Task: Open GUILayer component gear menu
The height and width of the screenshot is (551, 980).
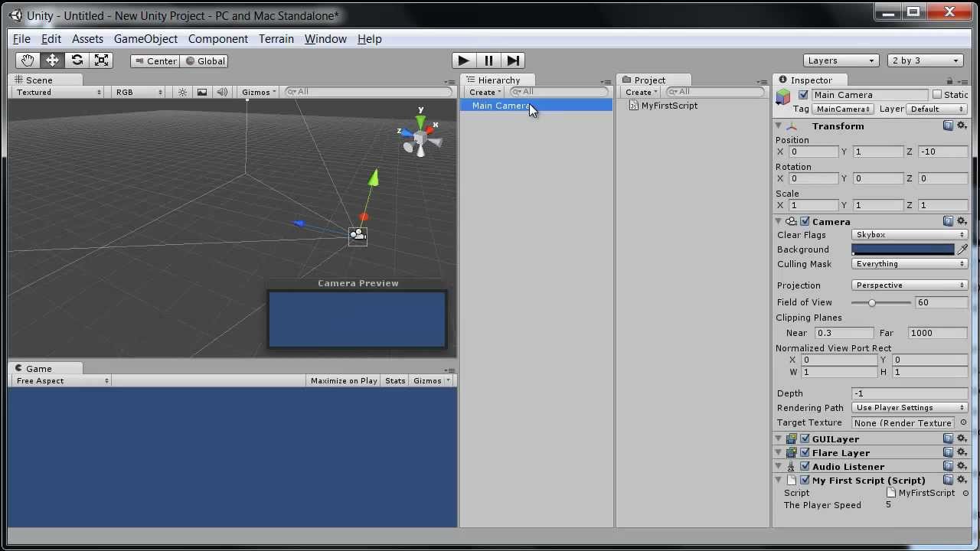Action: click(962, 439)
